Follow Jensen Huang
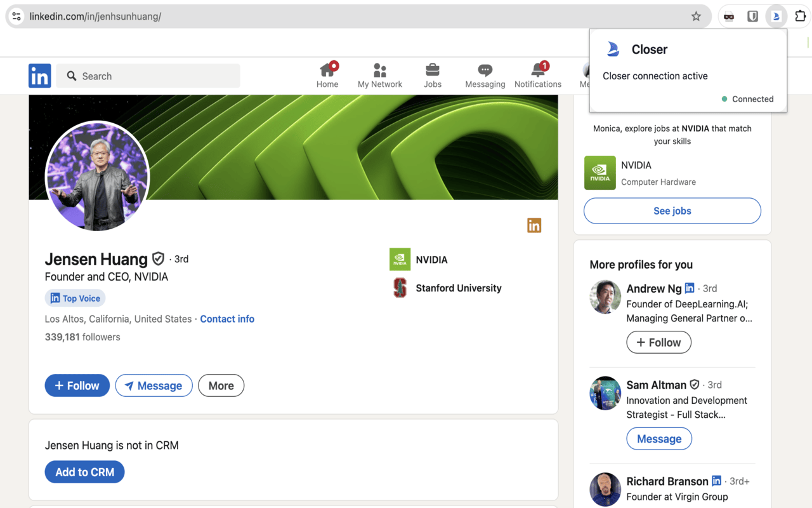The height and width of the screenshot is (508, 812). point(77,385)
